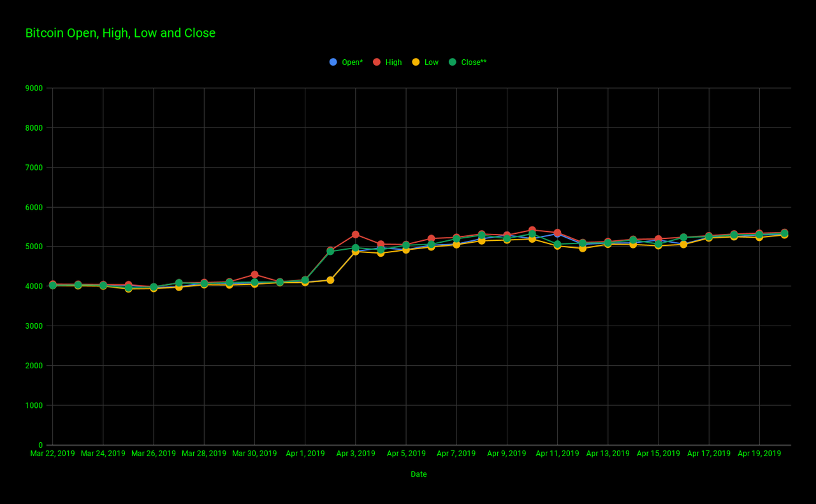Click the x-axis label 'Mar 24, 2019'
Screen dimensions: 816x504
point(103,454)
